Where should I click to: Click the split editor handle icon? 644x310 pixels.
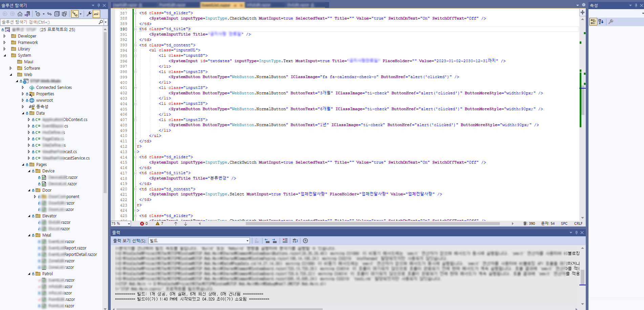pos(582,13)
